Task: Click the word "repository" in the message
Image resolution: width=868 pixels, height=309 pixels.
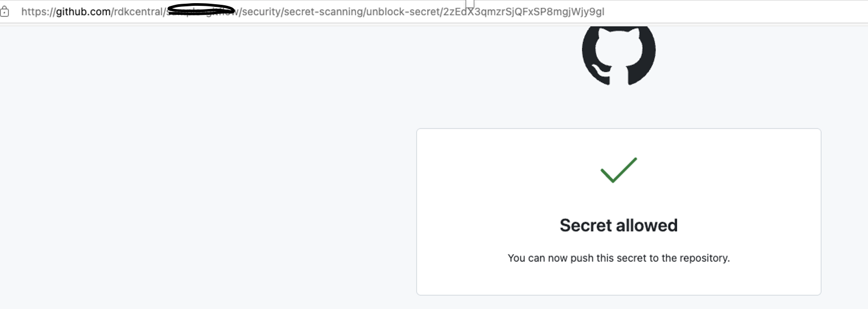Action: (x=705, y=258)
